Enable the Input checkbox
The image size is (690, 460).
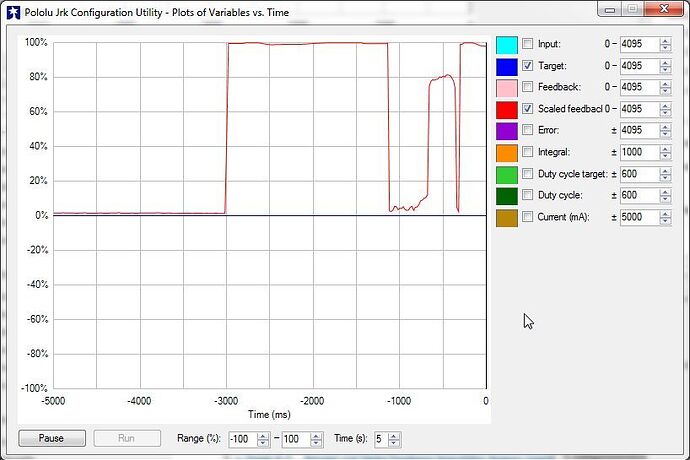[527, 44]
